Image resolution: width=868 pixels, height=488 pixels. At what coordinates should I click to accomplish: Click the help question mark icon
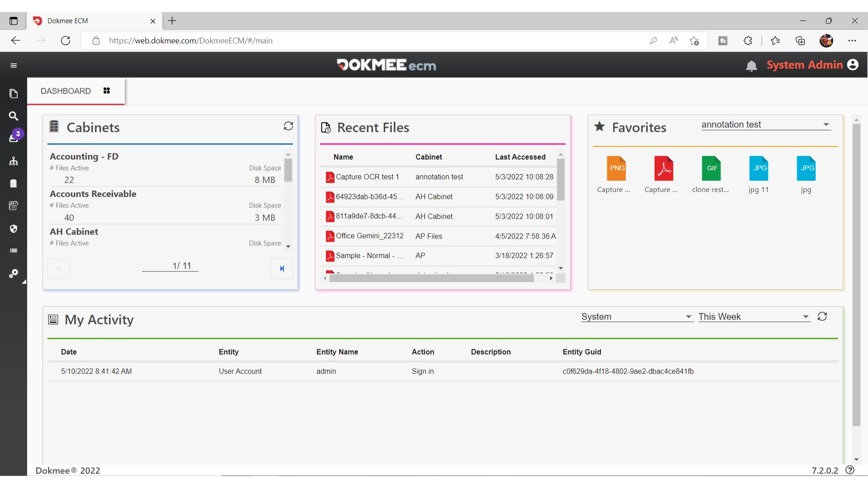pos(850,470)
